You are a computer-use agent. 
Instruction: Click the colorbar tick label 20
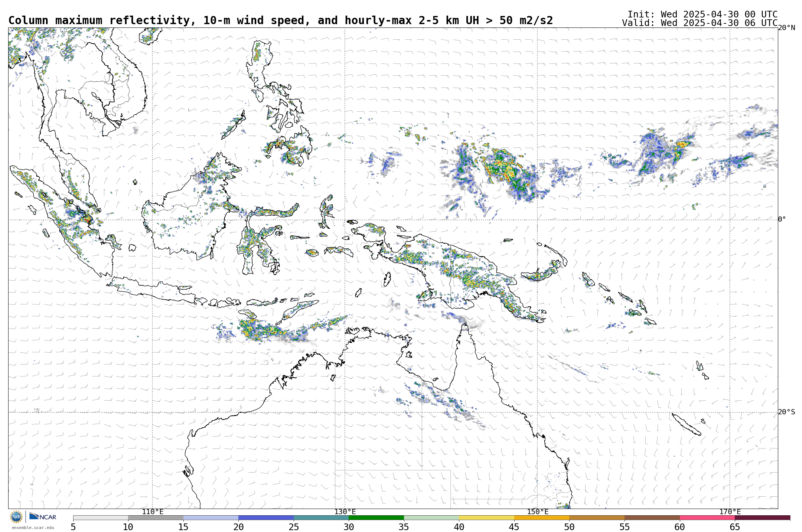coord(238,527)
